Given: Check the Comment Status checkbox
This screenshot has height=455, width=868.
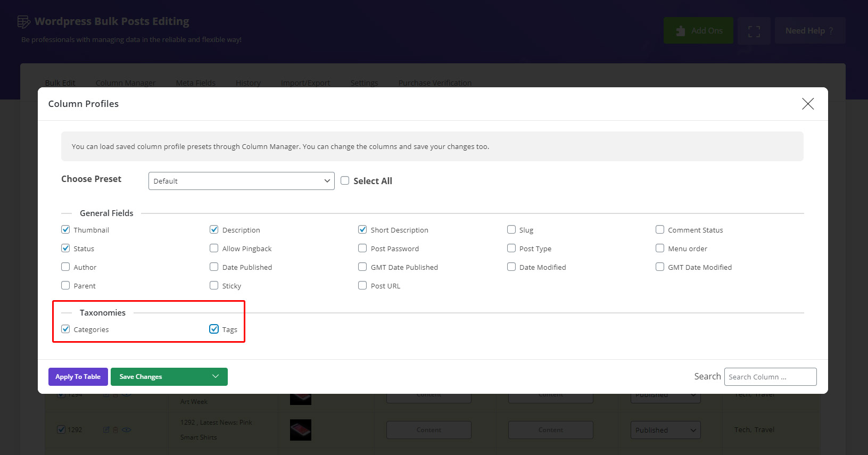Looking at the screenshot, I should pyautogui.click(x=660, y=229).
